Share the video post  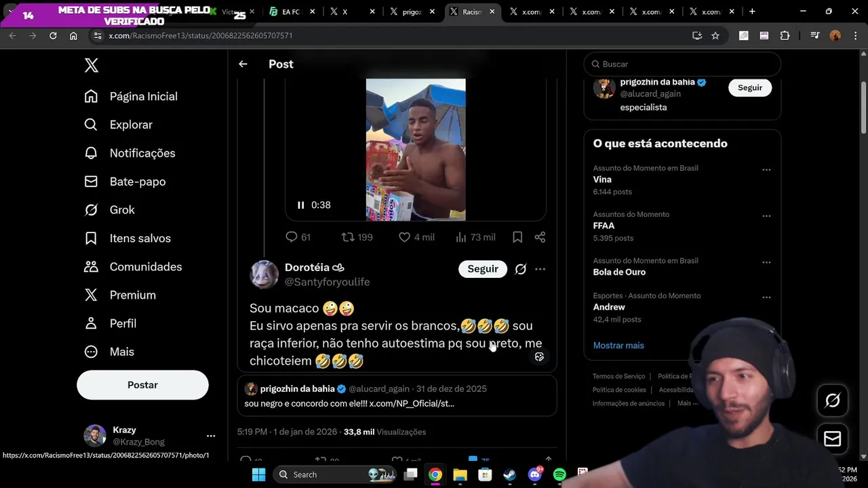pyautogui.click(x=540, y=237)
